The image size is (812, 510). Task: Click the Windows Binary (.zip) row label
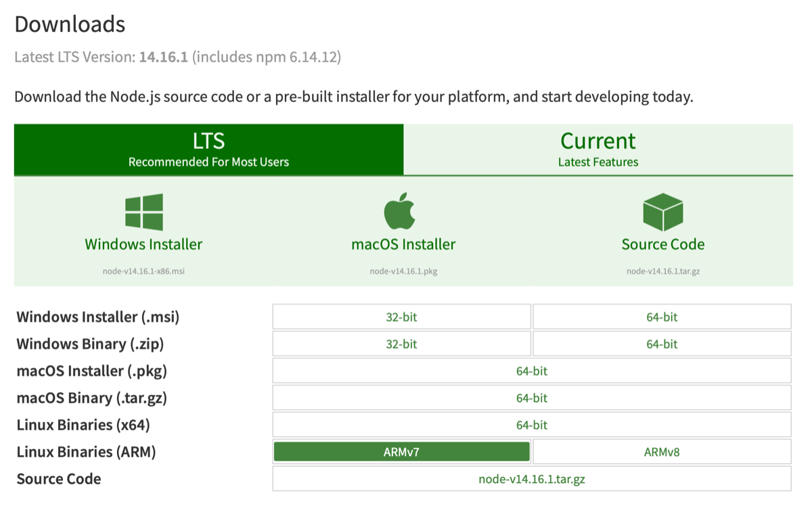click(x=90, y=344)
